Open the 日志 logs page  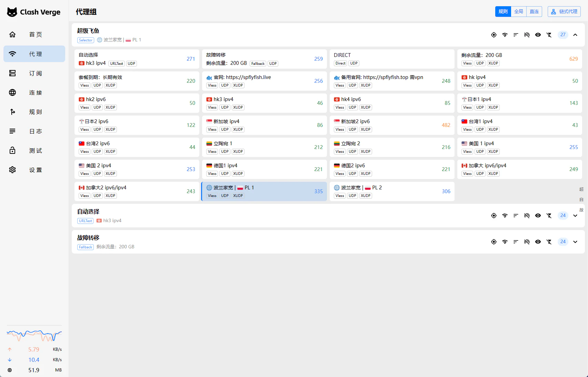point(34,131)
